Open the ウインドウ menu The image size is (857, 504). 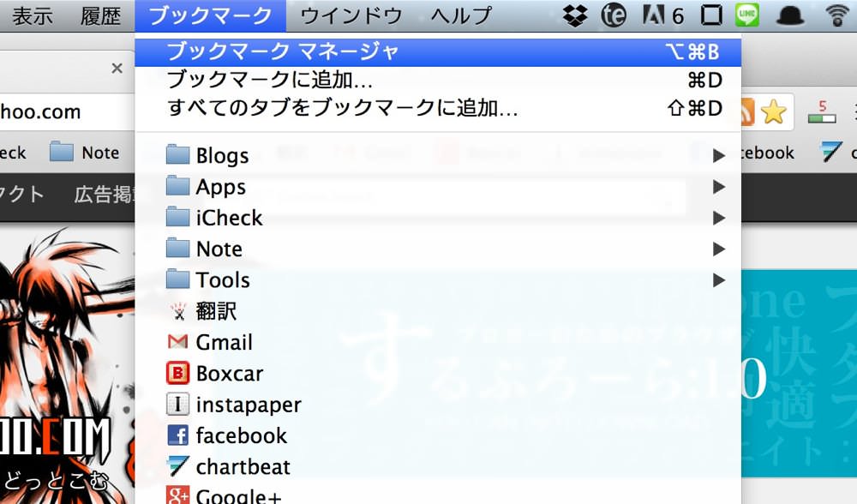(351, 15)
